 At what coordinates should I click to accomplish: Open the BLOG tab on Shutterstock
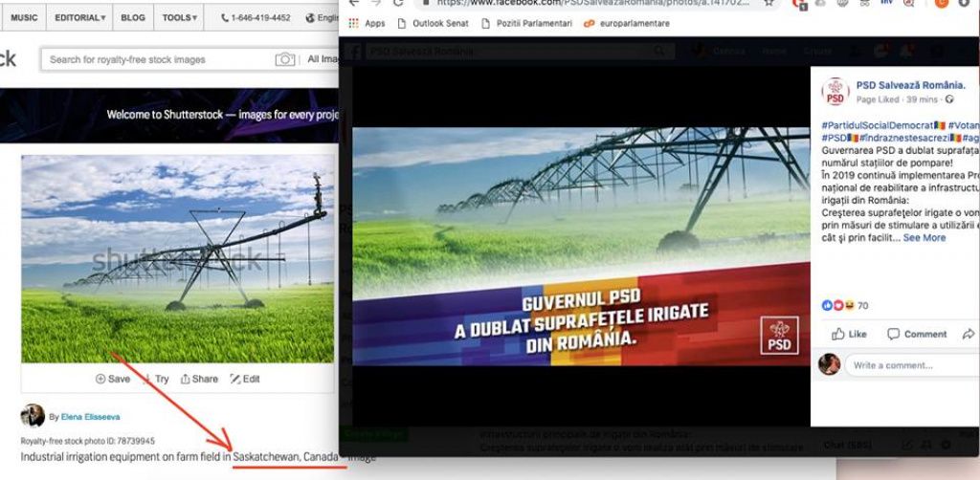pos(133,17)
